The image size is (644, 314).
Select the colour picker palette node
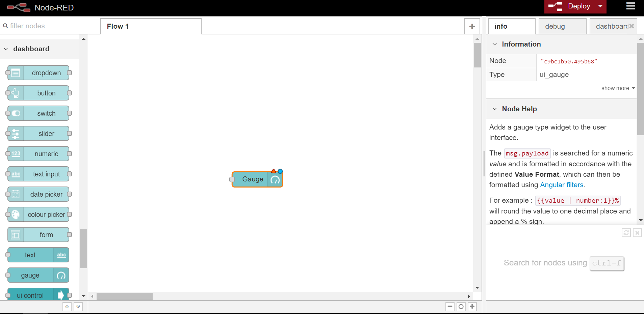point(38,215)
